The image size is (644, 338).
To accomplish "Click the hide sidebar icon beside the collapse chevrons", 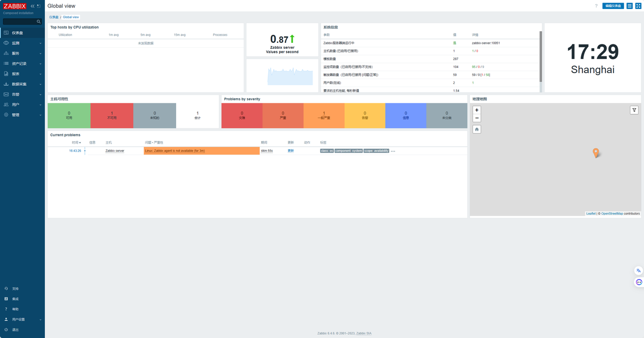I will [x=39, y=6].
